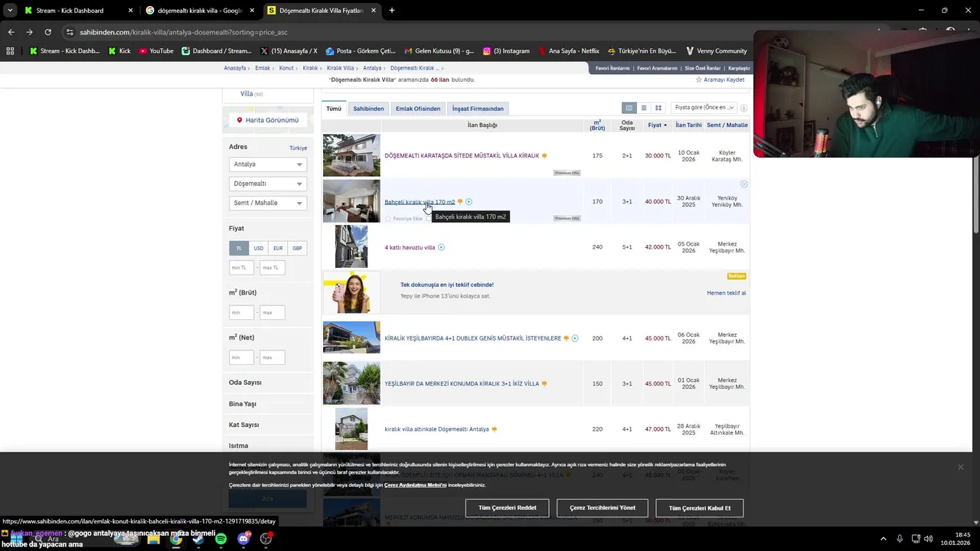Viewport: 980px width, 551px height.
Task: Open the YEŞİLBAYIR DA MERKEZİ KONUMDA listing thumbnail
Action: point(351,383)
